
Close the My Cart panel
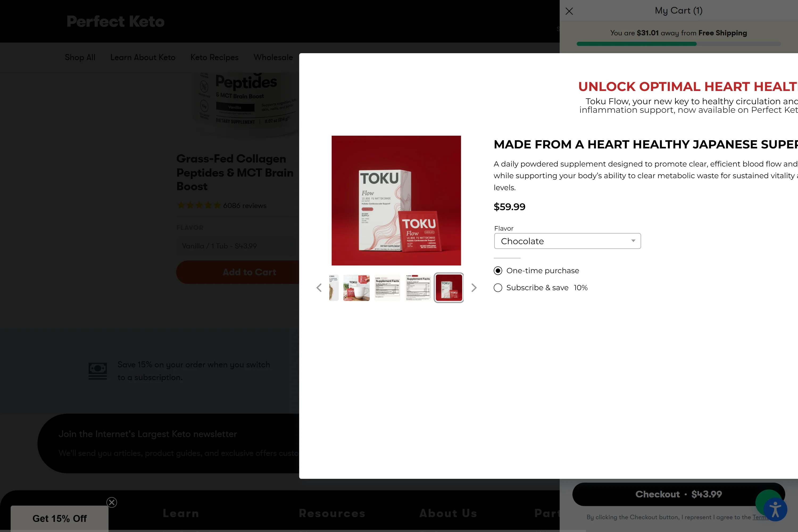pyautogui.click(x=569, y=11)
